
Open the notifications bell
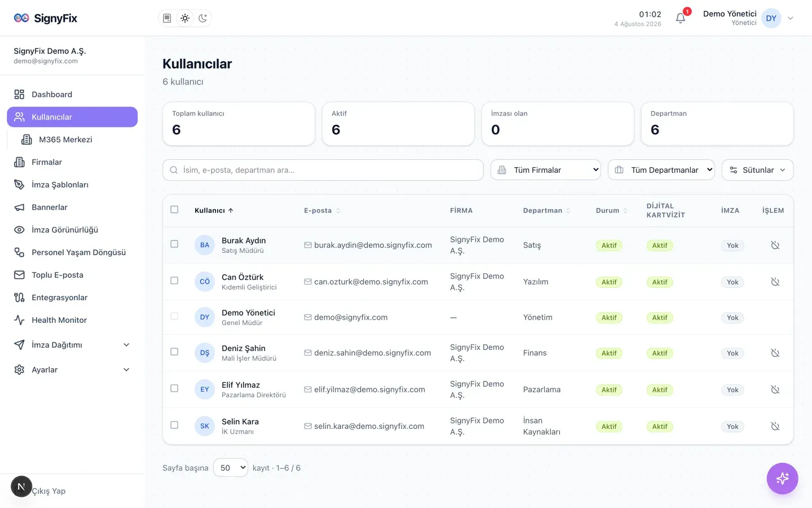(x=681, y=18)
